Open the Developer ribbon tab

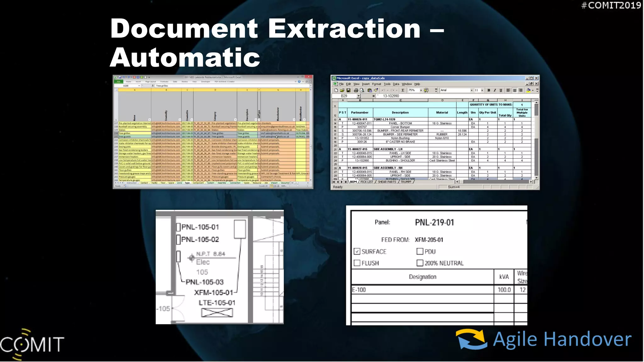[206, 82]
